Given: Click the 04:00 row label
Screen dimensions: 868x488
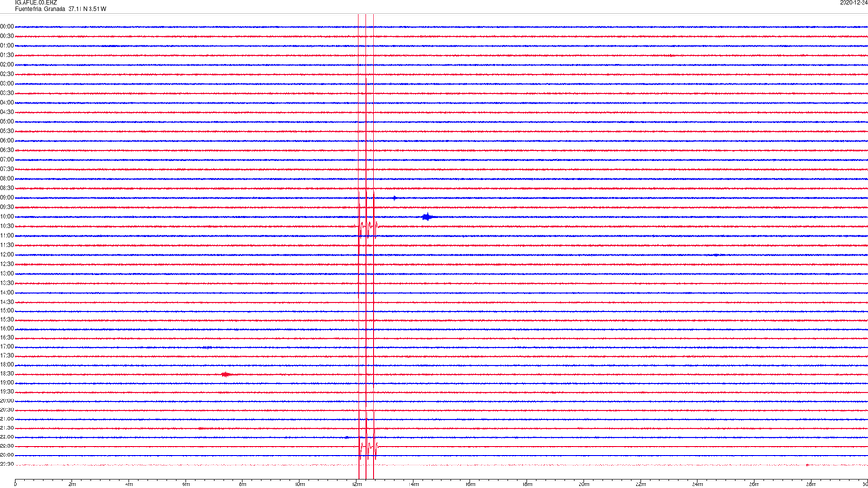Looking at the screenshot, I should coord(6,102).
